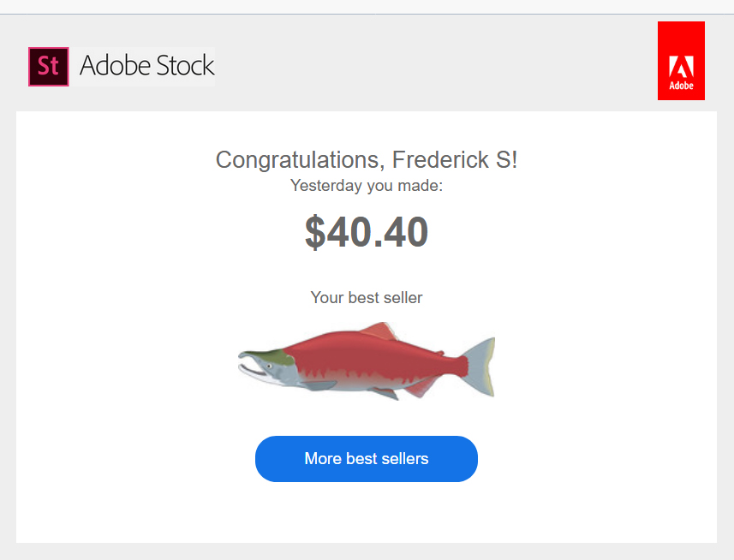The height and width of the screenshot is (560, 734).
Task: Click the salmon's gray tail fin
Action: click(x=481, y=366)
